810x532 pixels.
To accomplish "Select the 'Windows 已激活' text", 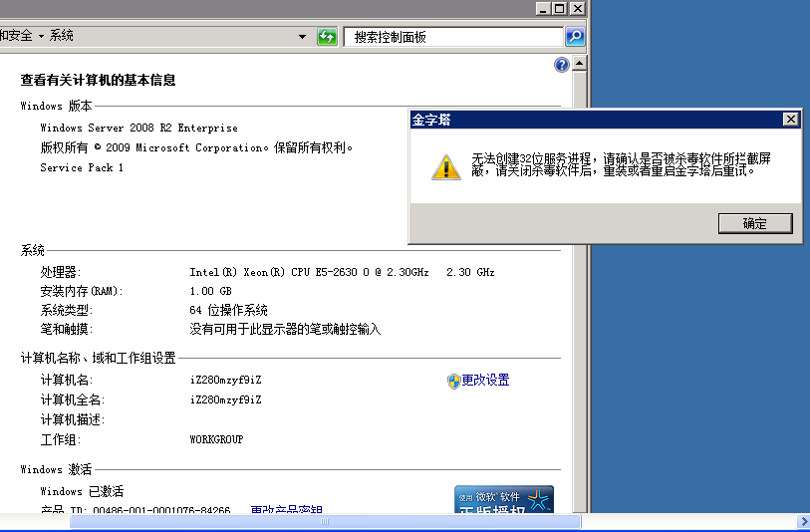I will pyautogui.click(x=82, y=491).
